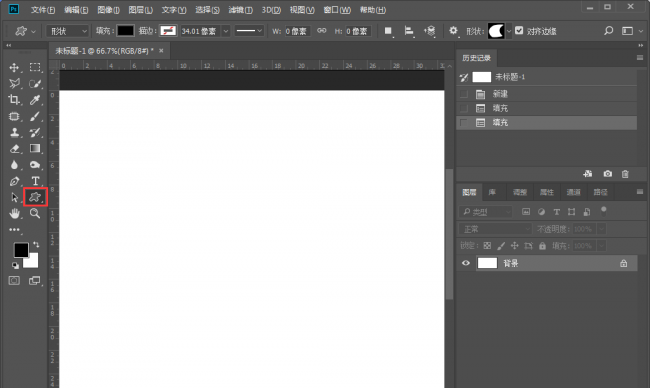Open the workspace switcher dropdown

pos(631,31)
